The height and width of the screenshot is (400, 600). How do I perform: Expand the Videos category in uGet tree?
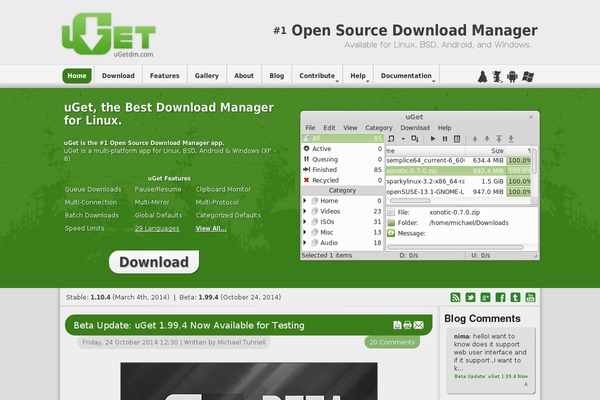pyautogui.click(x=305, y=211)
